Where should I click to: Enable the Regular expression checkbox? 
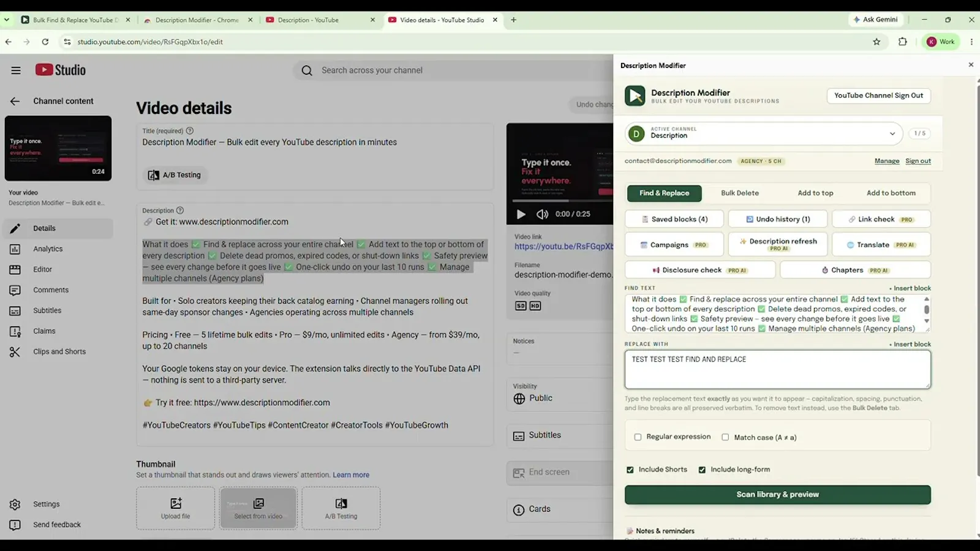click(x=638, y=438)
